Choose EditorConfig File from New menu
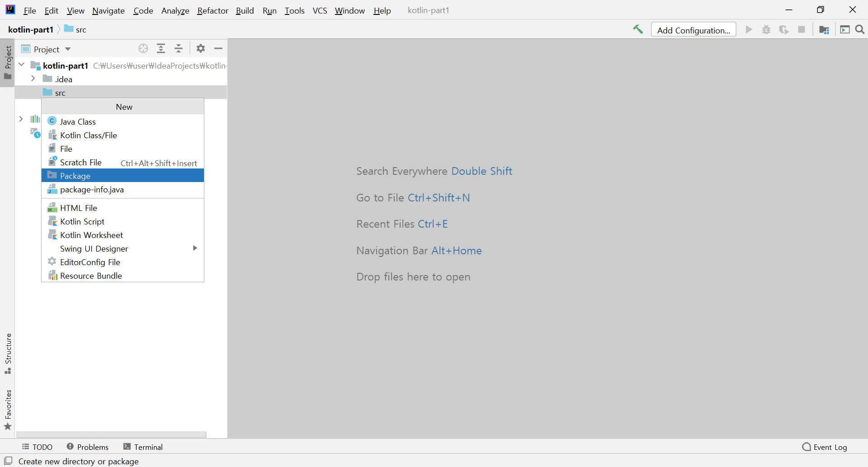This screenshot has height=467, width=868. (x=123, y=262)
